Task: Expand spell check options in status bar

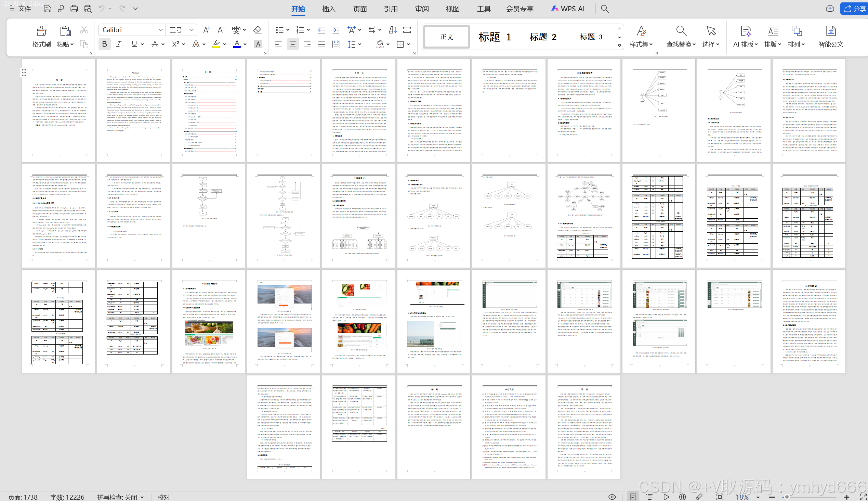Action: [x=142, y=497]
